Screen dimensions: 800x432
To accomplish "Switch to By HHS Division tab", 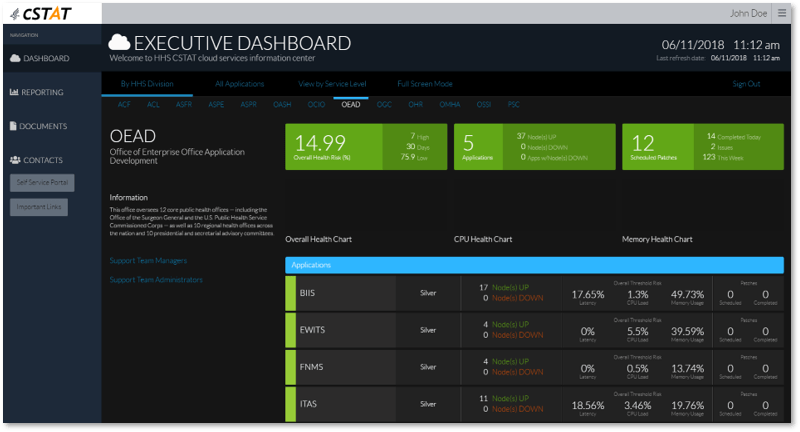I will 147,84.
